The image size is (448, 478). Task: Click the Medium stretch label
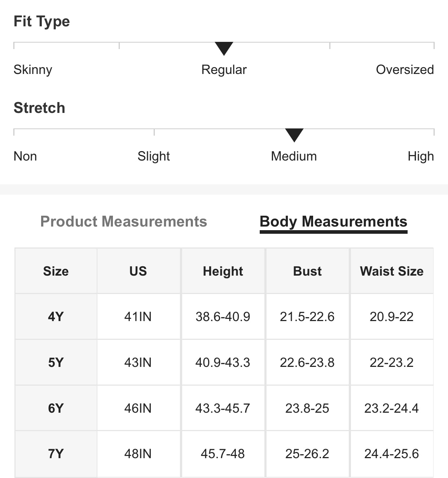pos(294,156)
